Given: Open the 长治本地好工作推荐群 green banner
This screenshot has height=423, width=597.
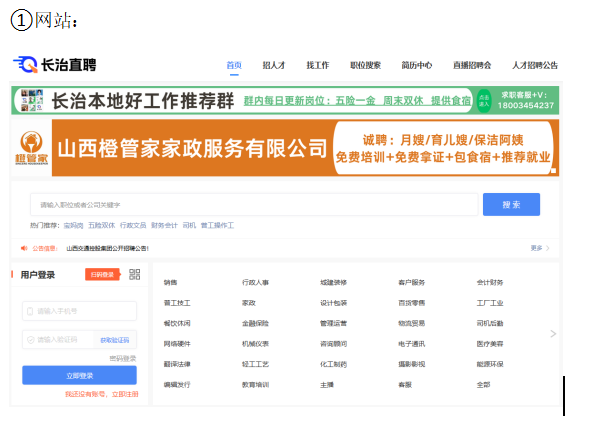Looking at the screenshot, I should (285, 101).
